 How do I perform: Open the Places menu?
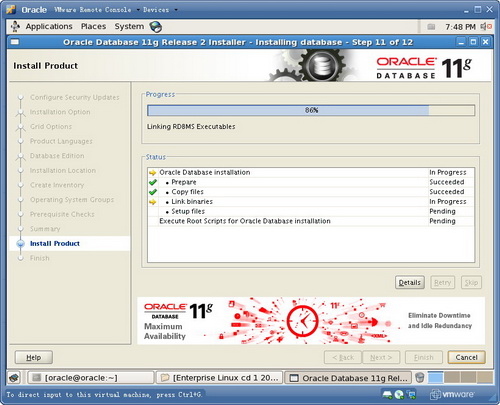coord(93,26)
